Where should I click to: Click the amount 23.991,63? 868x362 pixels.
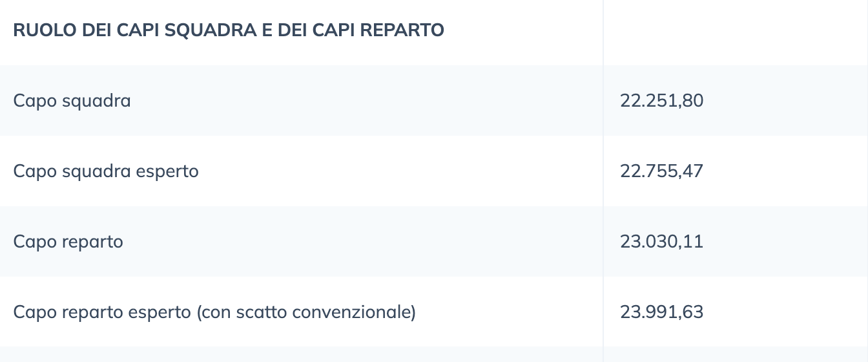point(661,312)
